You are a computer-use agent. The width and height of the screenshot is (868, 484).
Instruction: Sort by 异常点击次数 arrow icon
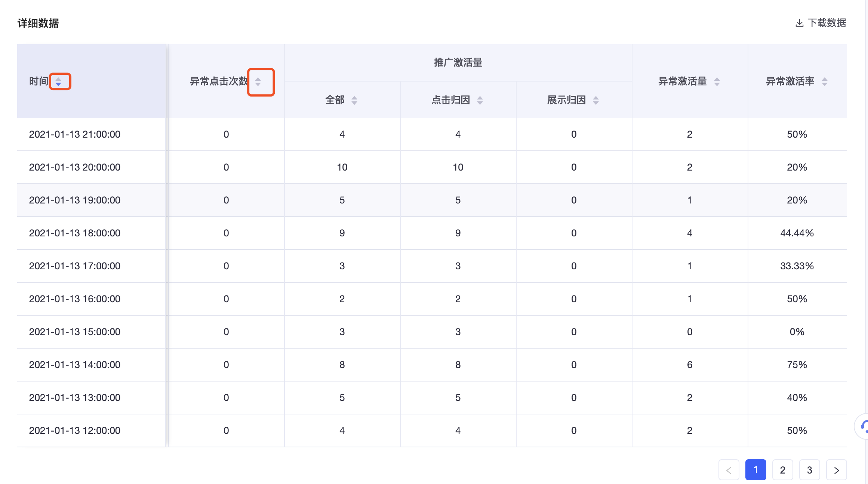pyautogui.click(x=258, y=82)
